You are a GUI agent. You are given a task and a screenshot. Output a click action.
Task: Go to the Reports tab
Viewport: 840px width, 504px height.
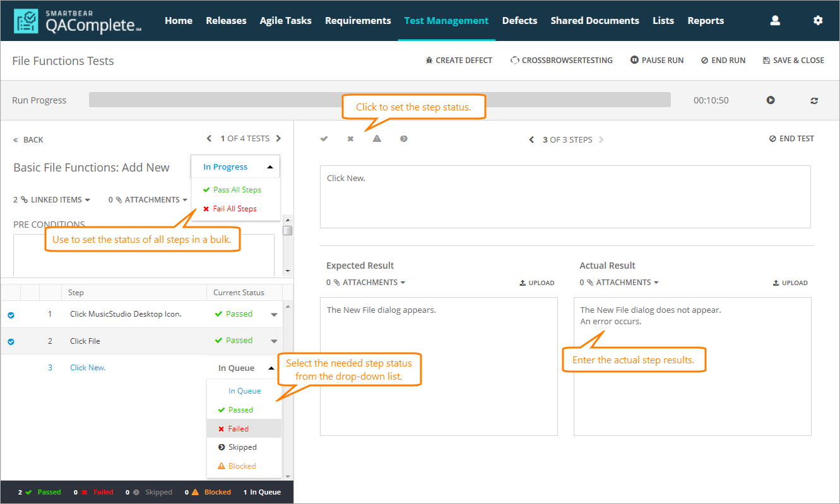point(706,21)
